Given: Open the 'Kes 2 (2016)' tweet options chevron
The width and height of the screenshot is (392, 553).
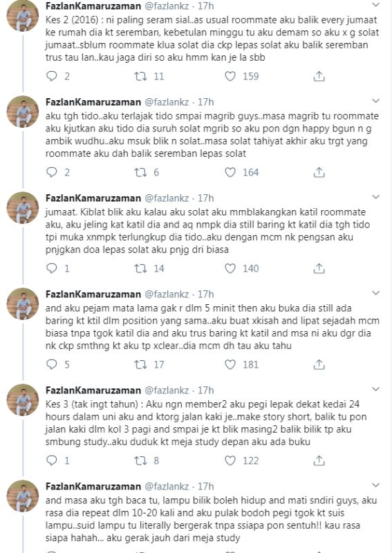Looking at the screenshot, I should click(376, 5).
